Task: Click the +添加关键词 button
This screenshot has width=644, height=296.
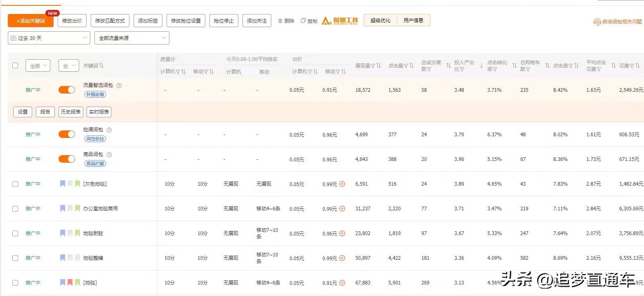Action: click(31, 21)
